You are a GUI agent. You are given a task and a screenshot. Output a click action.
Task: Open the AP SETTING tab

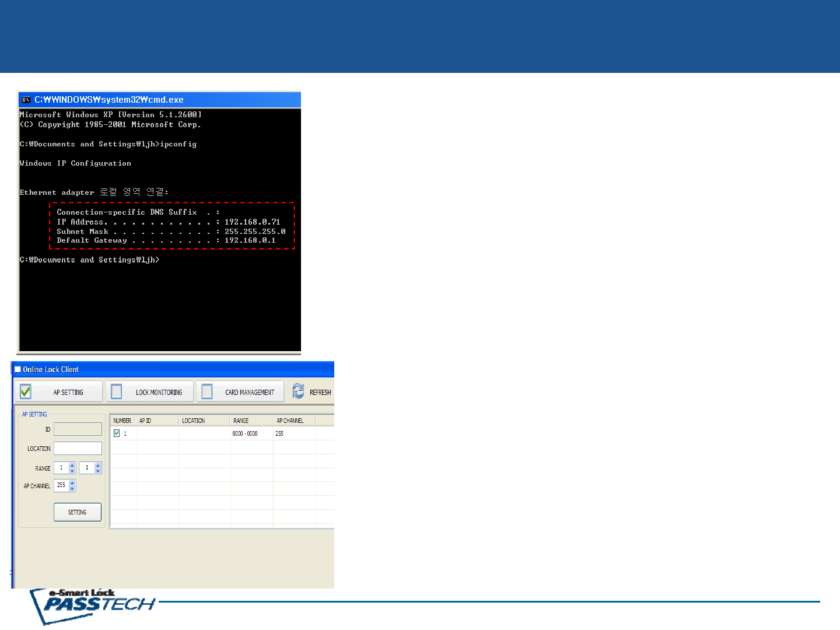tap(58, 391)
